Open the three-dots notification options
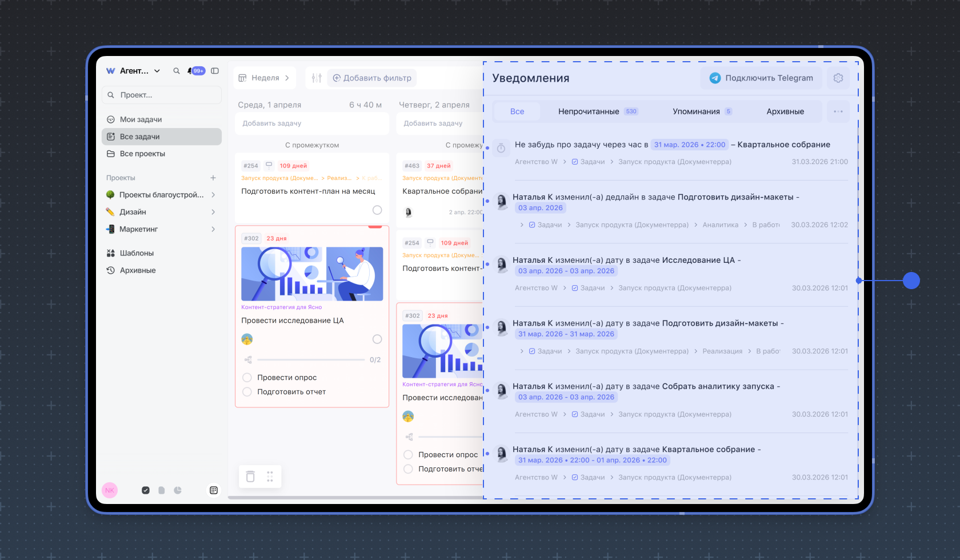960x560 pixels. [x=838, y=111]
